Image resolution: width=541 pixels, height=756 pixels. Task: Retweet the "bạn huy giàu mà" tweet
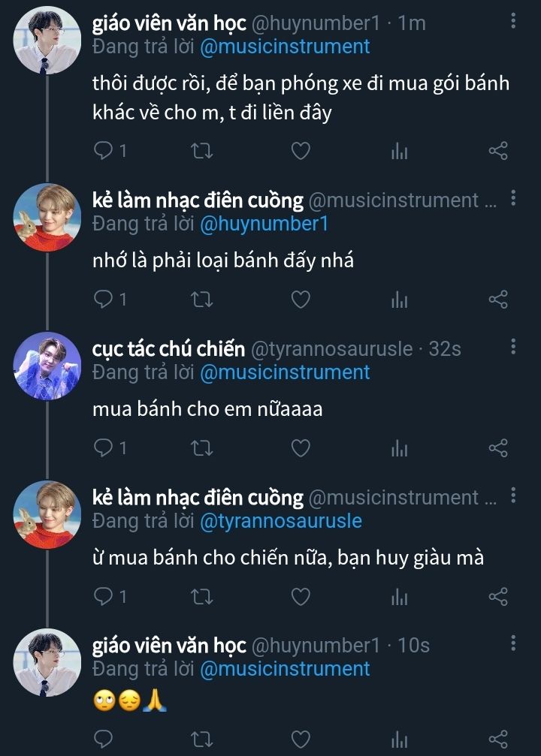tap(202, 597)
